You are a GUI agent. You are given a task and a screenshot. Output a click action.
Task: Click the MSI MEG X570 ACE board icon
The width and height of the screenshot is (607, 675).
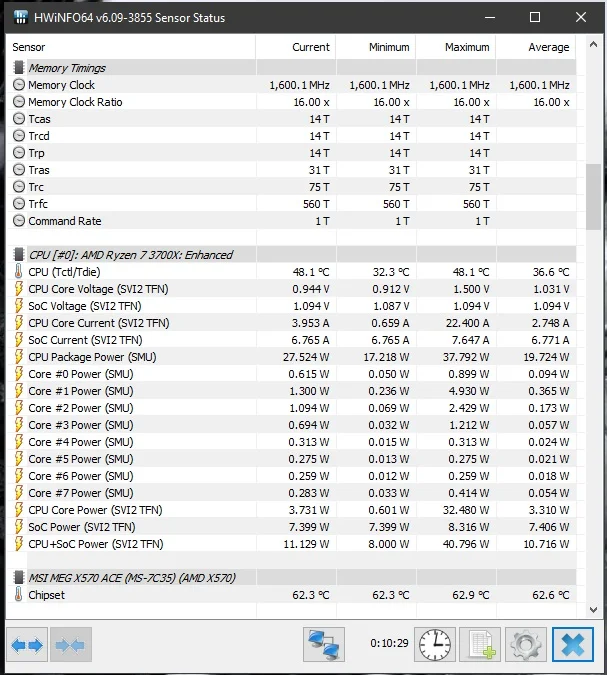[19, 577]
